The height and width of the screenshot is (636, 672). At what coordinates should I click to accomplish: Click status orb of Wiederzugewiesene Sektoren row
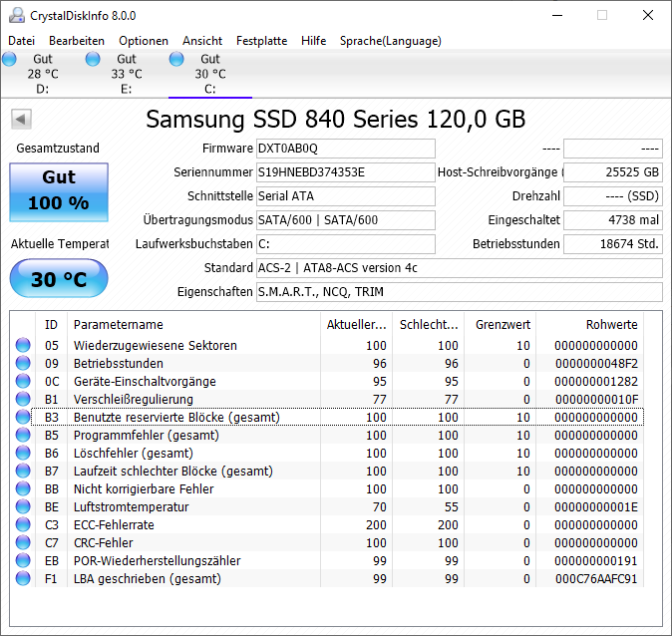pyautogui.click(x=23, y=345)
